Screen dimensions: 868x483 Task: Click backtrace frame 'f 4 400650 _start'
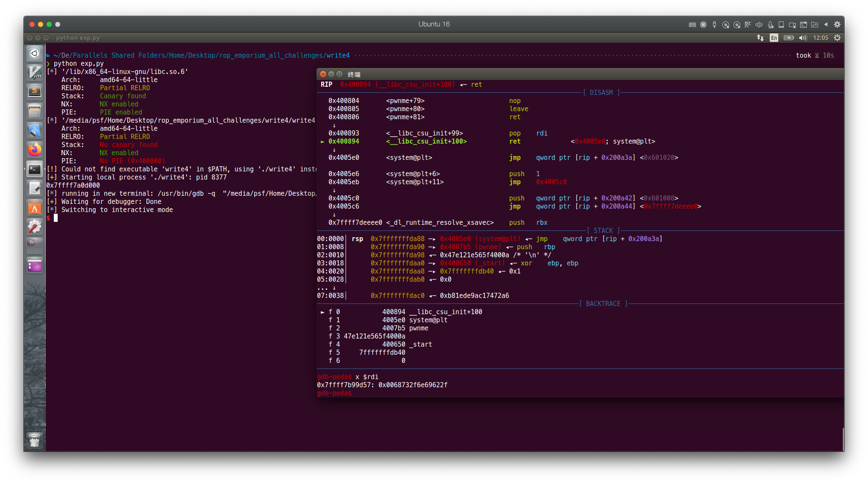(380, 345)
